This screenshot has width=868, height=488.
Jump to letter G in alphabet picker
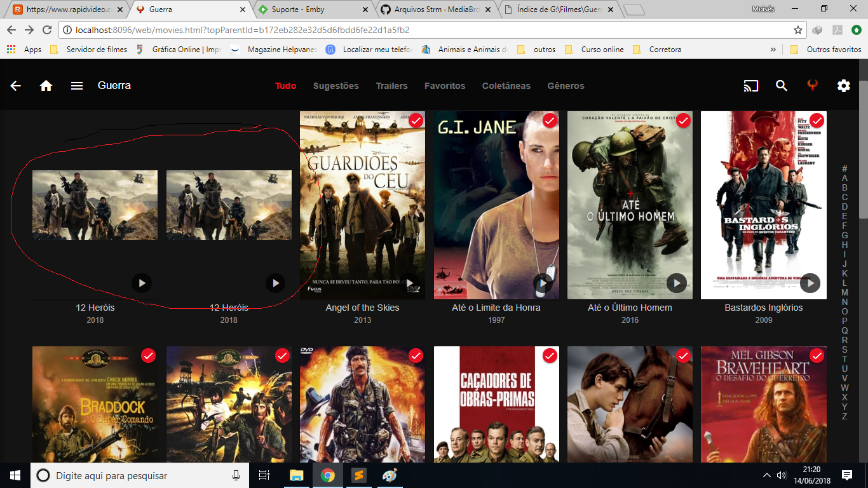click(x=844, y=235)
